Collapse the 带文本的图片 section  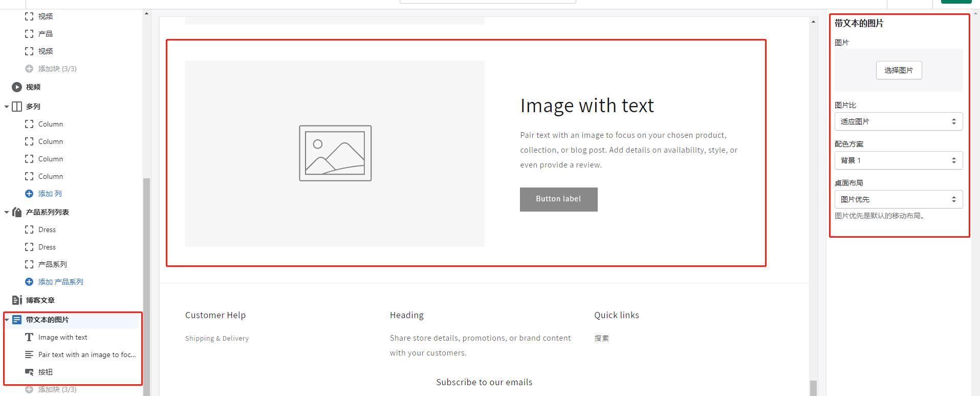(x=7, y=320)
